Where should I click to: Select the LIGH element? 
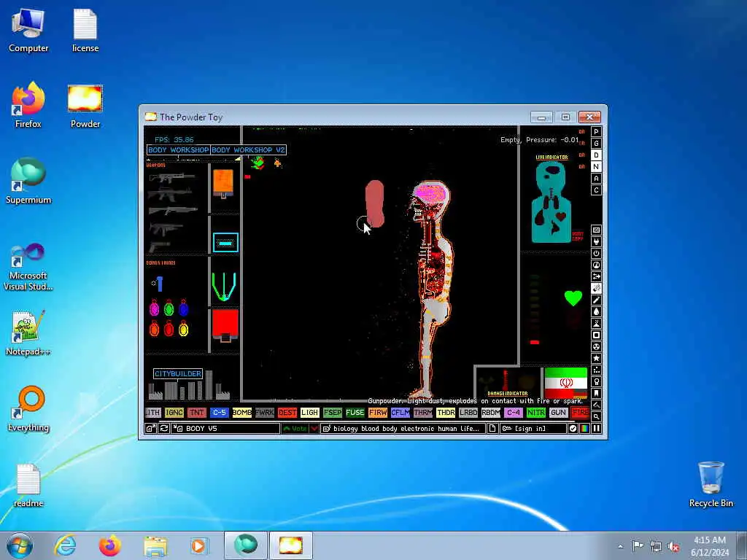309,413
